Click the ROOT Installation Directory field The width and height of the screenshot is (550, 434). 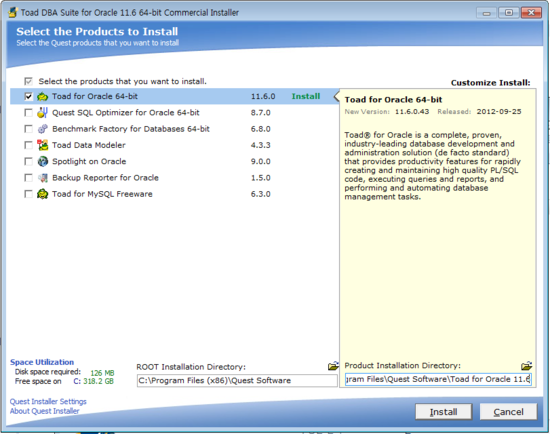pyautogui.click(x=237, y=381)
